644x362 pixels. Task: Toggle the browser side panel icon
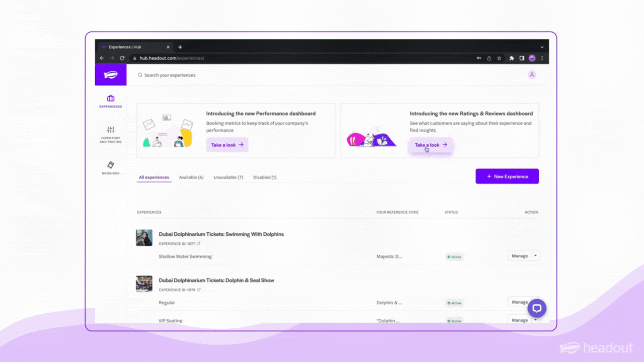522,58
